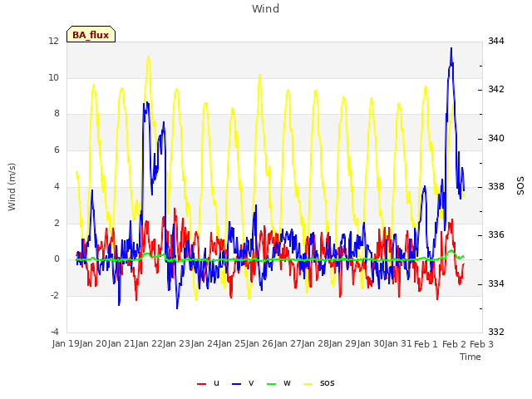532x399 pixels.
Task: Click the green w legend swatch
Action: tap(272, 384)
